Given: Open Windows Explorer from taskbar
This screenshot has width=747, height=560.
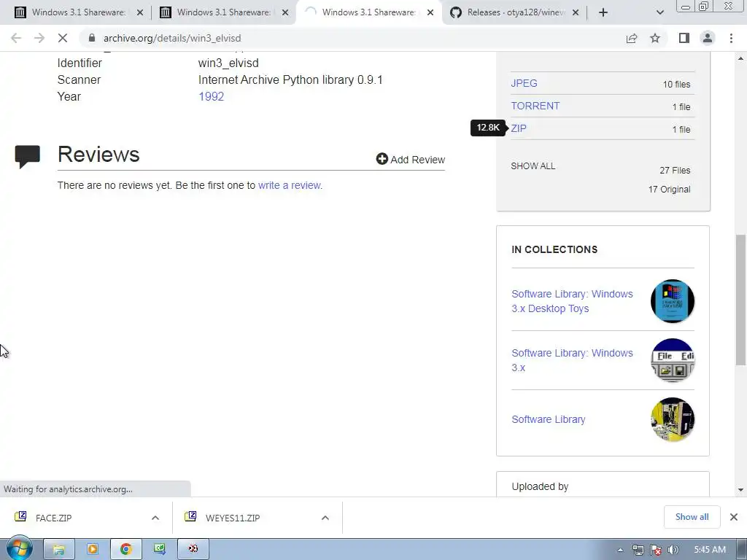Looking at the screenshot, I should coord(58,550).
